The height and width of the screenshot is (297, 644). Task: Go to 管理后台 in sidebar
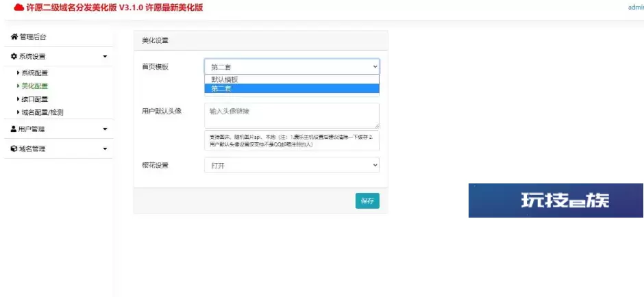tap(33, 37)
